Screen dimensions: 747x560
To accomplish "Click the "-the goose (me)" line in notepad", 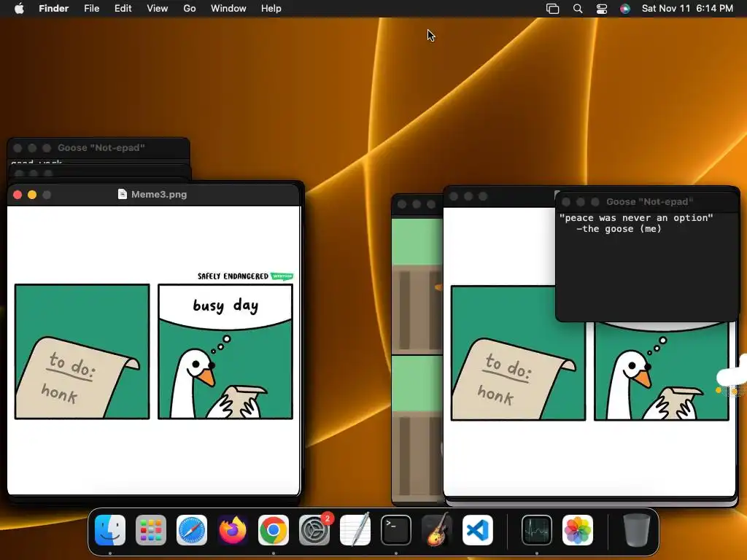I will click(x=619, y=229).
